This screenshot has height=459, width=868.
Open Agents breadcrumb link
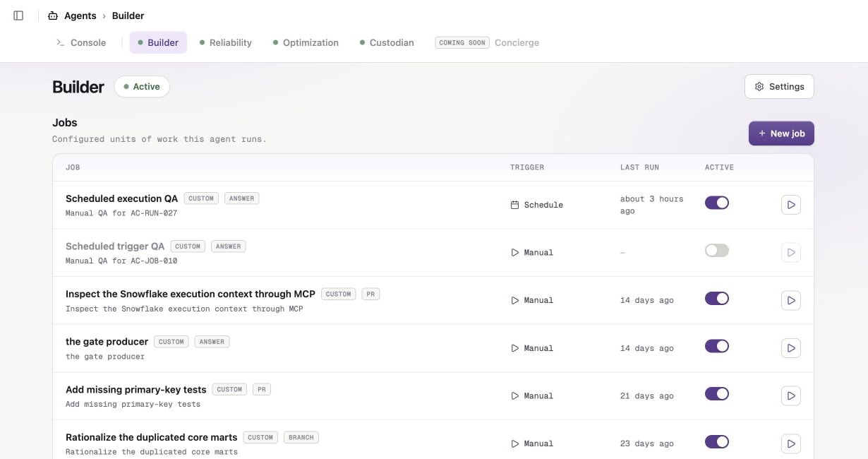80,16
